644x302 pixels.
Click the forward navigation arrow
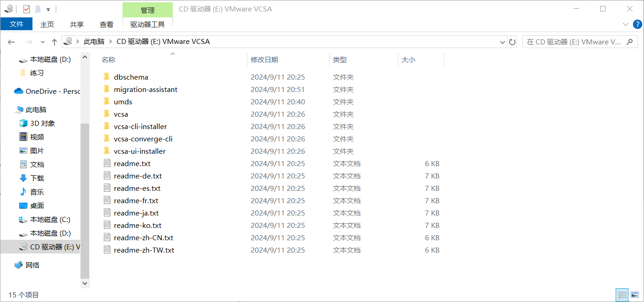tap(29, 42)
